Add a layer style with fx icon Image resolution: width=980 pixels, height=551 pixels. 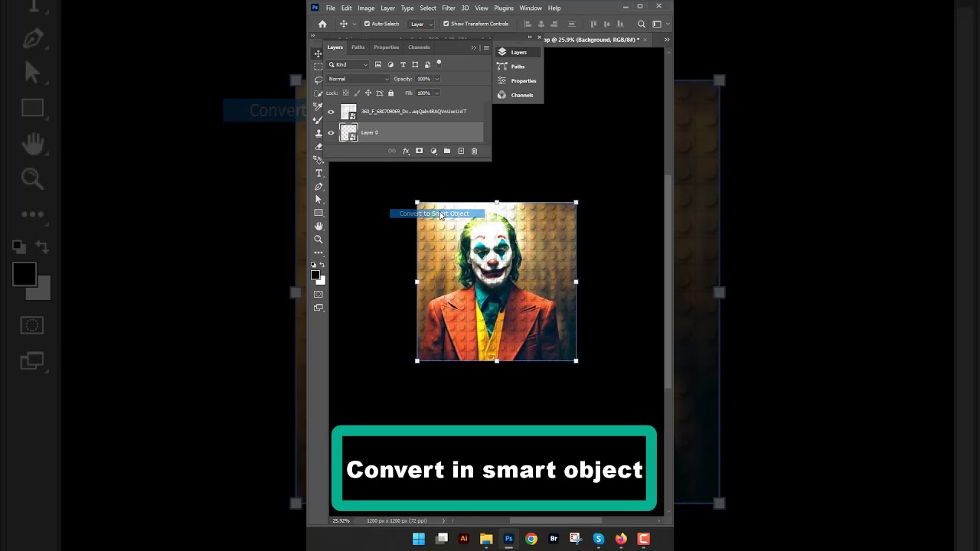tap(406, 151)
